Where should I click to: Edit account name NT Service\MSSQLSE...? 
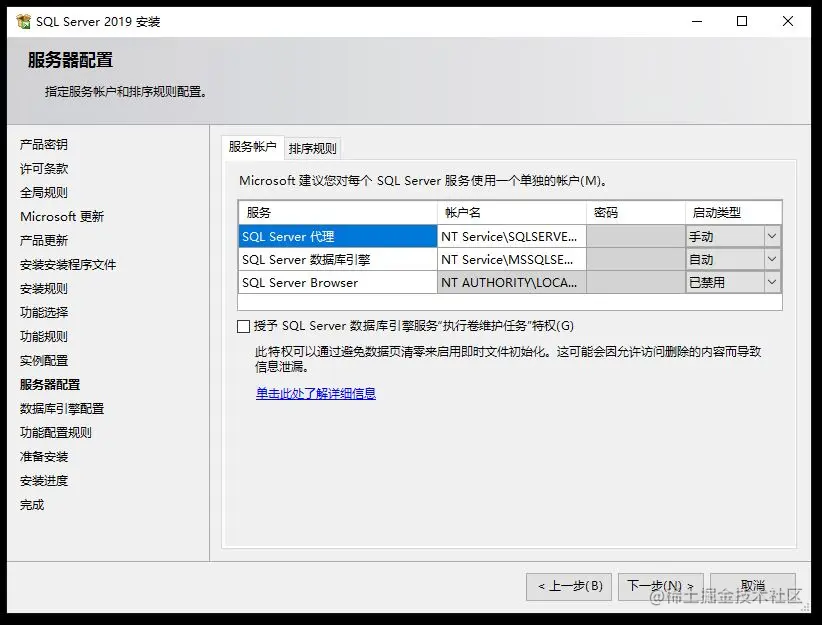[x=512, y=260]
